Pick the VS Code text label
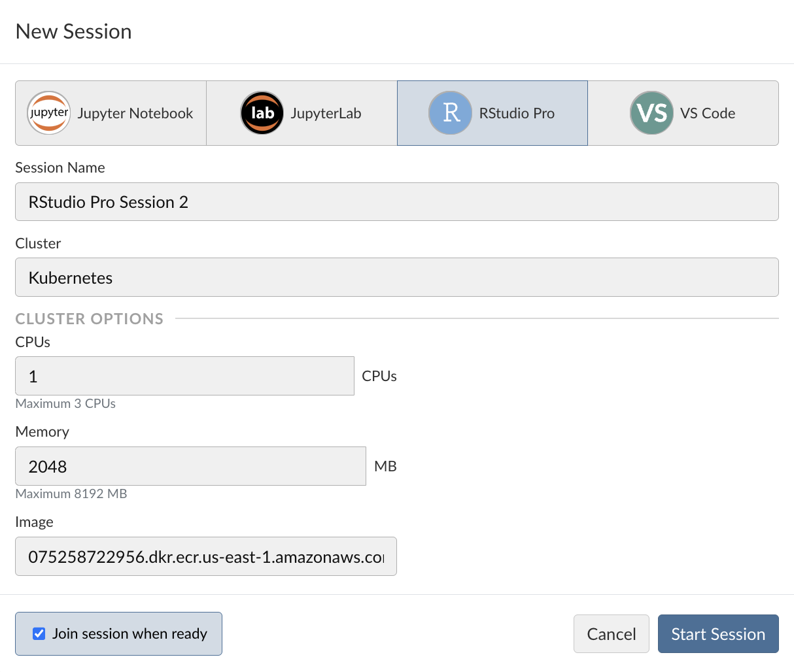794x672 pixels. tap(708, 113)
